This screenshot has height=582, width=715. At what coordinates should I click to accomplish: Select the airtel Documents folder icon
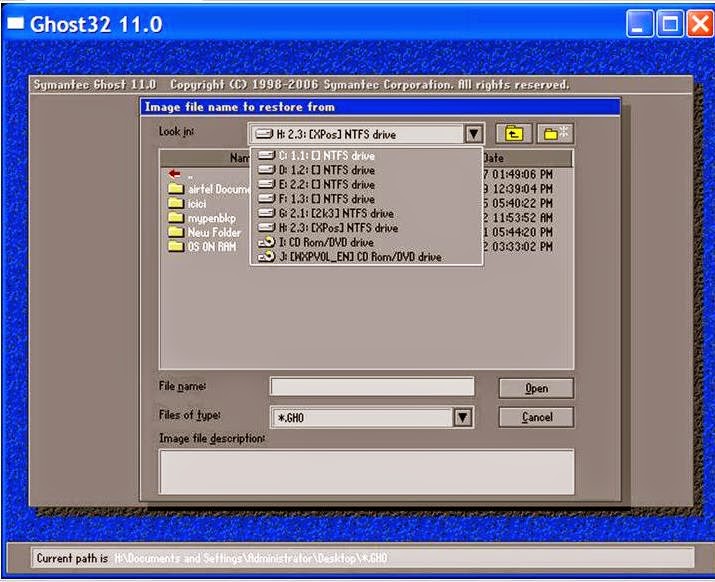(176, 188)
